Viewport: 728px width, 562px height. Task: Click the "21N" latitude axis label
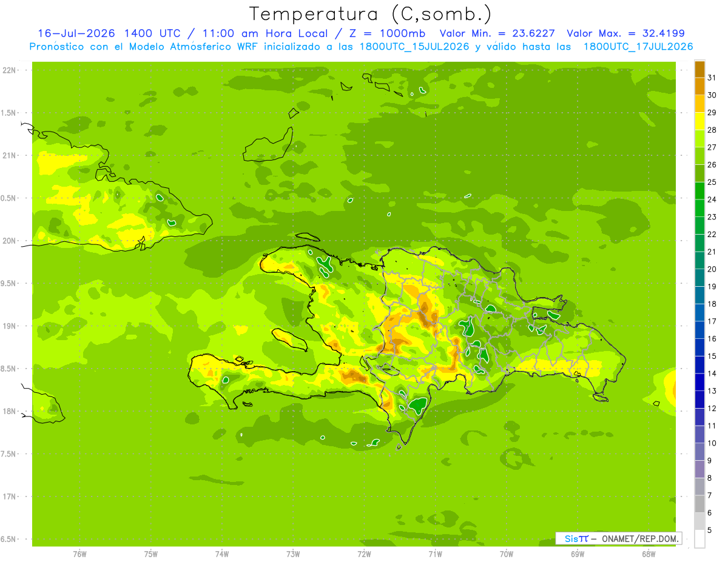[10, 156]
